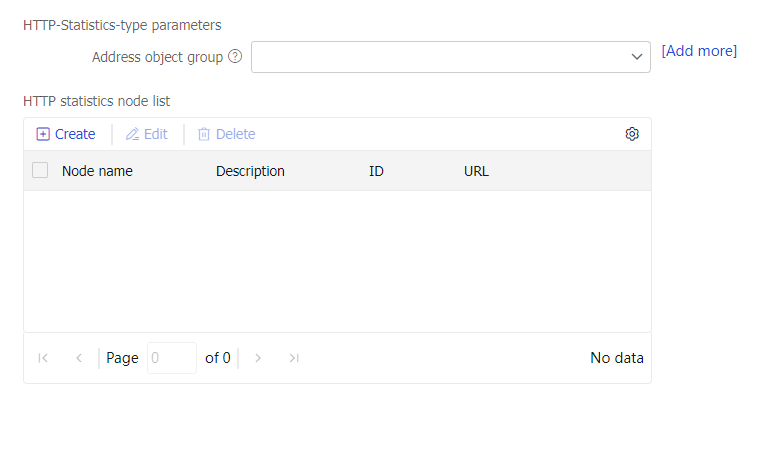
Task: Click the Description column header
Action: coord(250,171)
